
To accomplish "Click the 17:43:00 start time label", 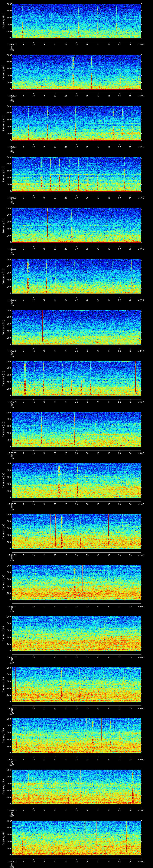I will tap(12, 657).
